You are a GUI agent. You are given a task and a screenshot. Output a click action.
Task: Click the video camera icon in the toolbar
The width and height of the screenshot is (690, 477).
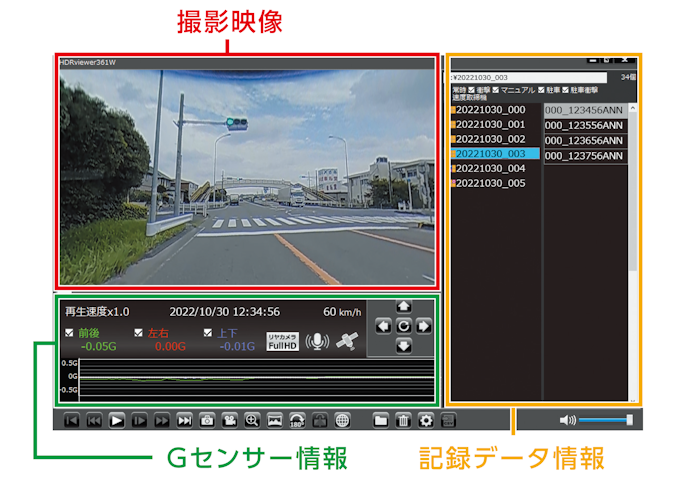[x=229, y=421]
